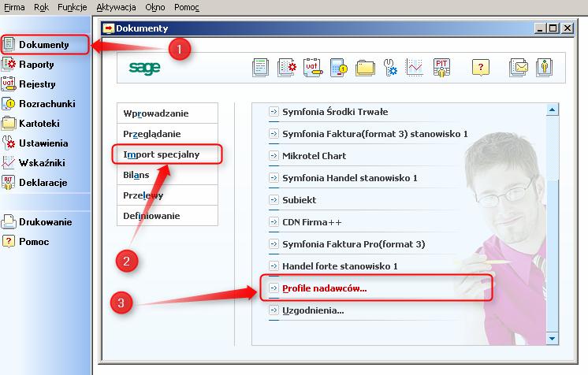Click the import list scrollbar thumb
Image resolution: width=588 pixels, height=375 pixels.
pyautogui.click(x=552, y=255)
